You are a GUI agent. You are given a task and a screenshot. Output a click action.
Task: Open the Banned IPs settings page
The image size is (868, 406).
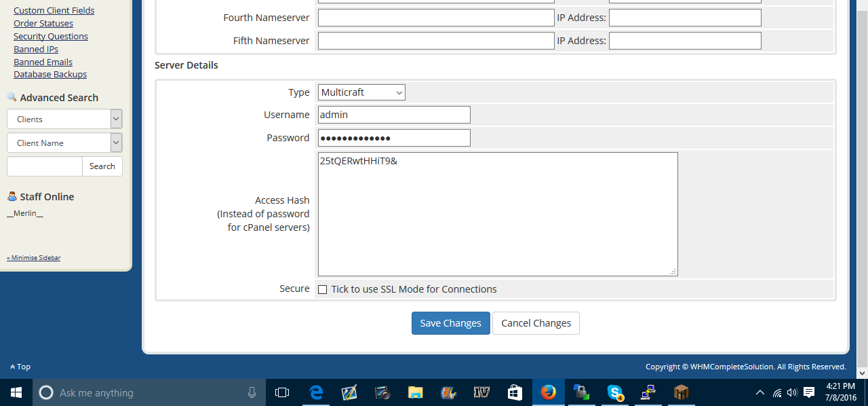pos(35,49)
